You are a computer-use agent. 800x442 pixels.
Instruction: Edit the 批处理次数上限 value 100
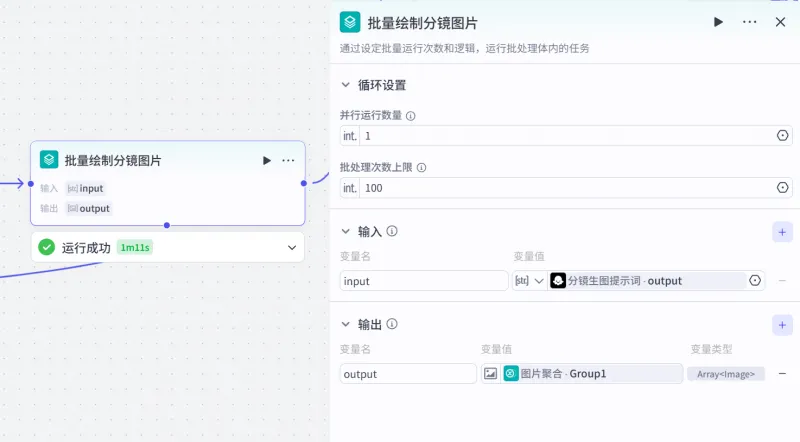point(566,188)
